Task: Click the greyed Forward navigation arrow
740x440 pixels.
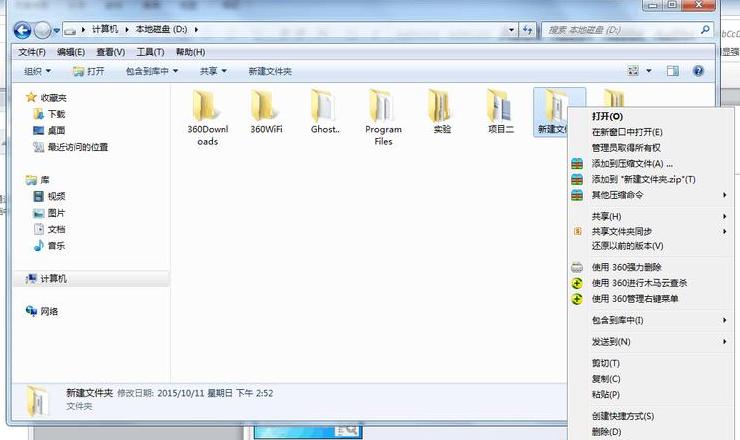Action: click(x=42, y=30)
